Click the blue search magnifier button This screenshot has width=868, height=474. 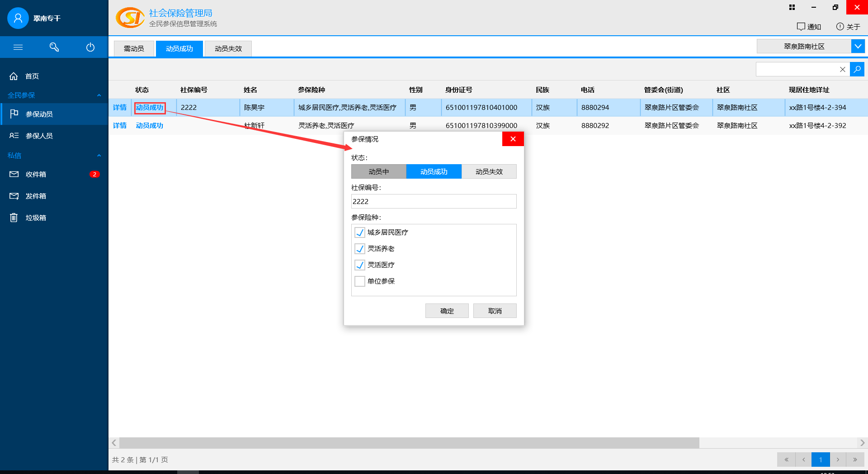coord(857,69)
